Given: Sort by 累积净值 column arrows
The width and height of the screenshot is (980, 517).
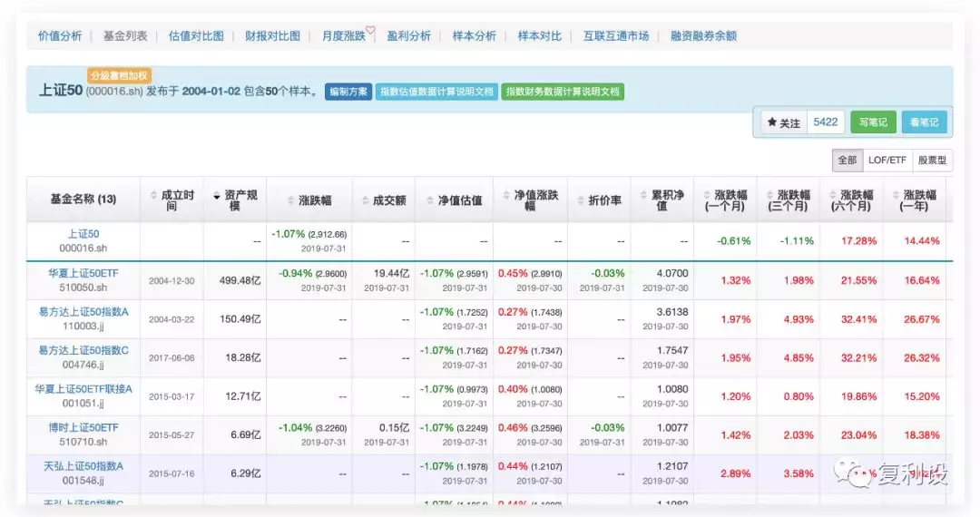Looking at the screenshot, I should tap(643, 195).
